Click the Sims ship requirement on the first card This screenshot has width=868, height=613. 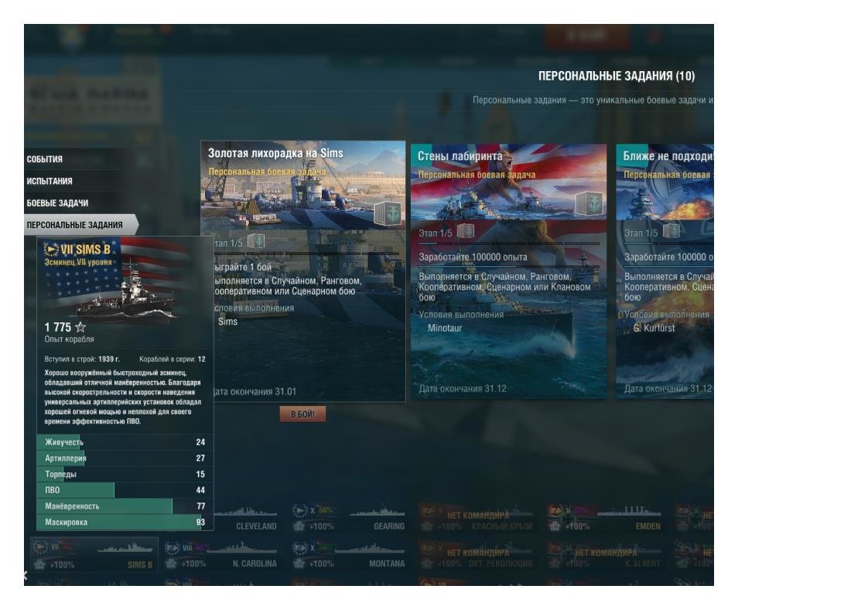tap(227, 322)
